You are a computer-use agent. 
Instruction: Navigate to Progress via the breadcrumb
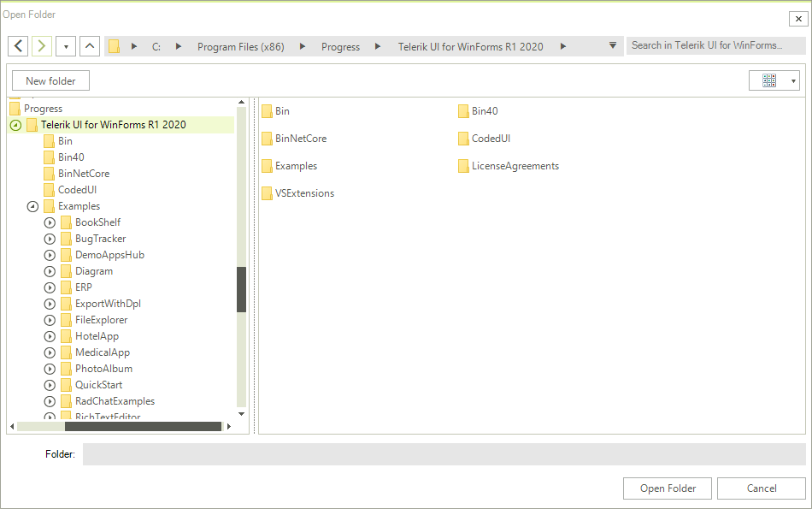[x=340, y=46]
